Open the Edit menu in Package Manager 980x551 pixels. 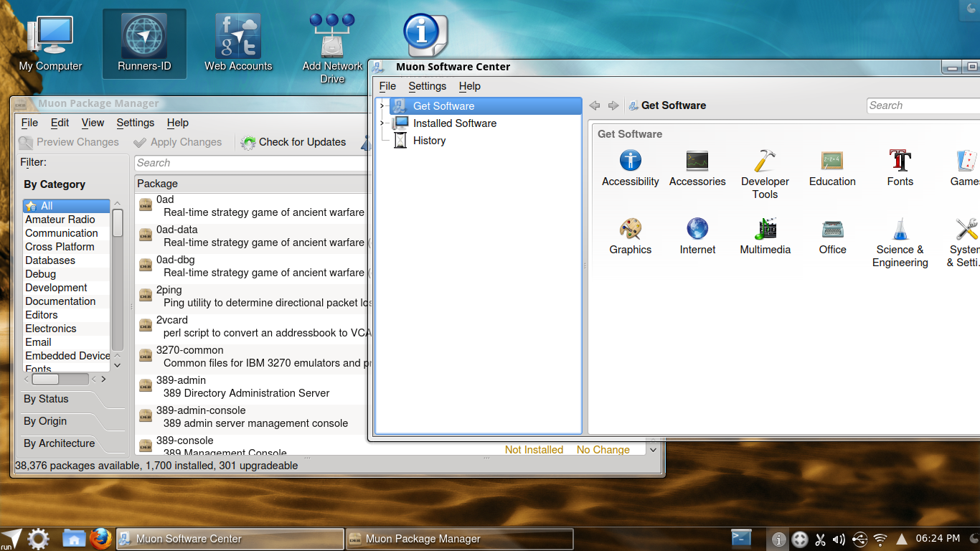click(60, 123)
